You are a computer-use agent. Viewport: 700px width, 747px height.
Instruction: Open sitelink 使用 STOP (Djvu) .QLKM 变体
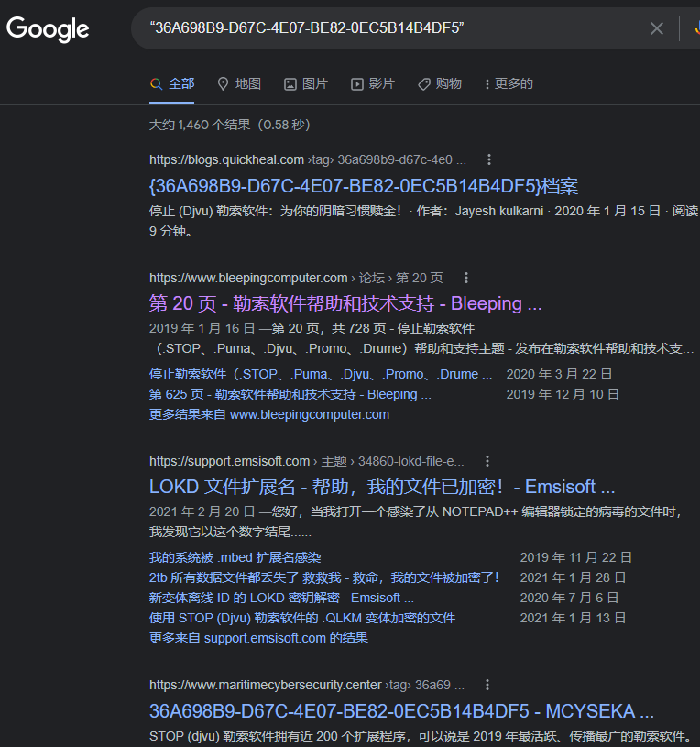coord(302,618)
